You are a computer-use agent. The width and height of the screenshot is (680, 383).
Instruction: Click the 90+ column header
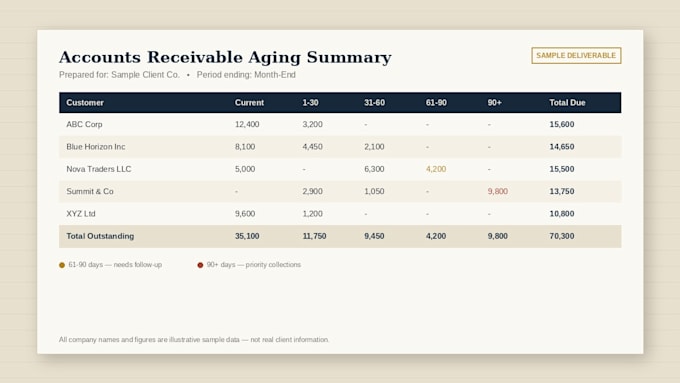(494, 103)
